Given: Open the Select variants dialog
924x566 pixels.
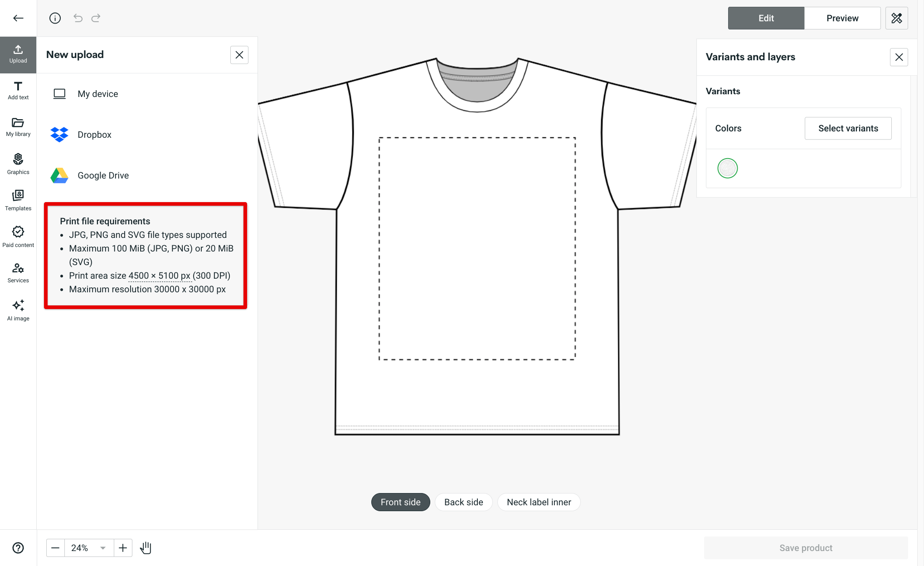Looking at the screenshot, I should (848, 128).
